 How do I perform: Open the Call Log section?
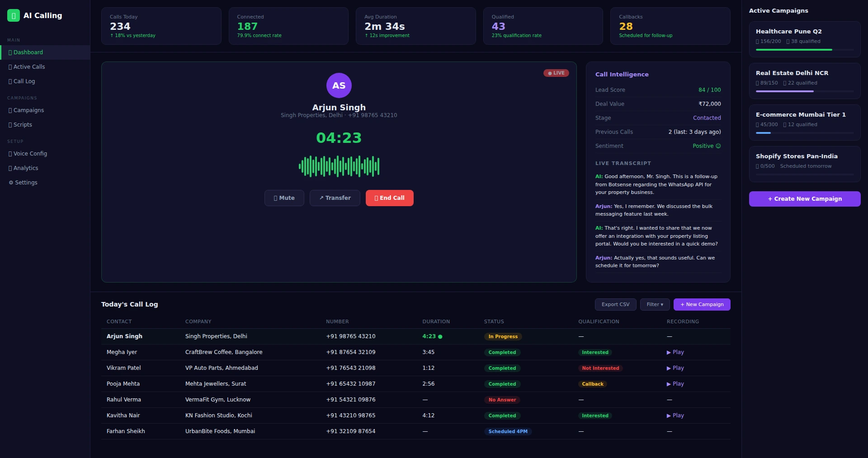(24, 81)
